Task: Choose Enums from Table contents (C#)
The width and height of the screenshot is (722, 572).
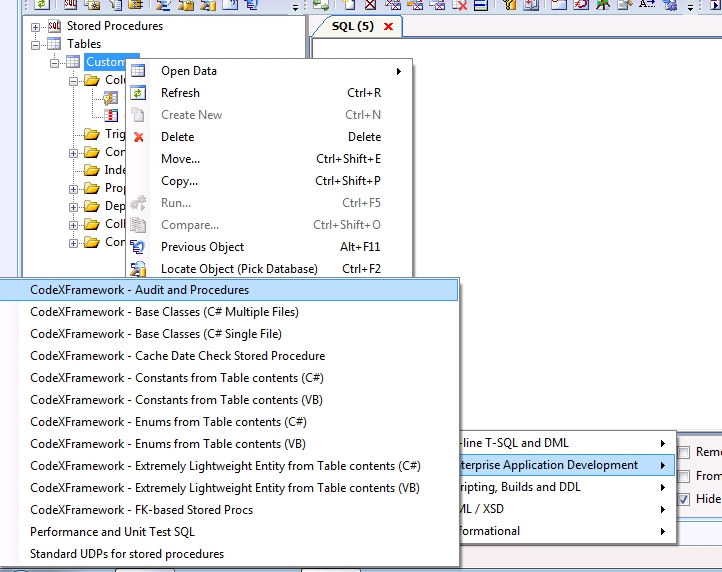Action: (x=229, y=422)
